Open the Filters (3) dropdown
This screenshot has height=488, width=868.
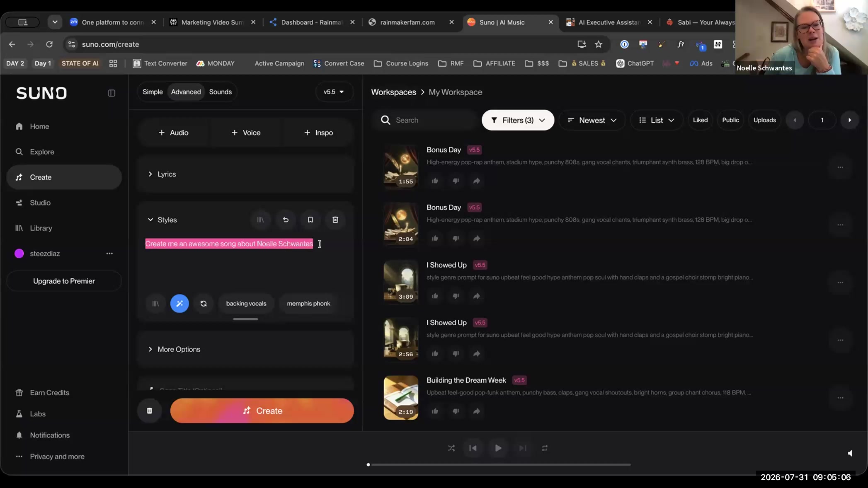pyautogui.click(x=518, y=120)
